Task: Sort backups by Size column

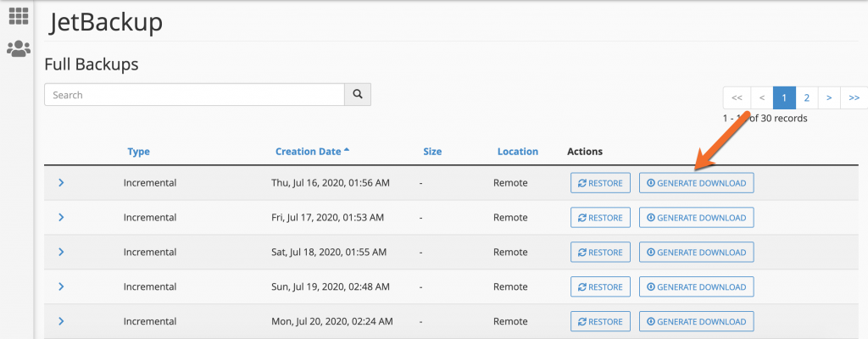Action: 432,152
